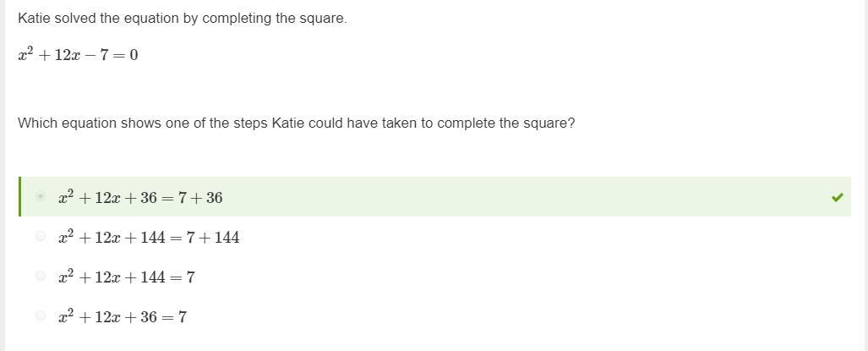The width and height of the screenshot is (868, 351).
Task: Click the green left border of the correct answer
Action: tap(19, 197)
